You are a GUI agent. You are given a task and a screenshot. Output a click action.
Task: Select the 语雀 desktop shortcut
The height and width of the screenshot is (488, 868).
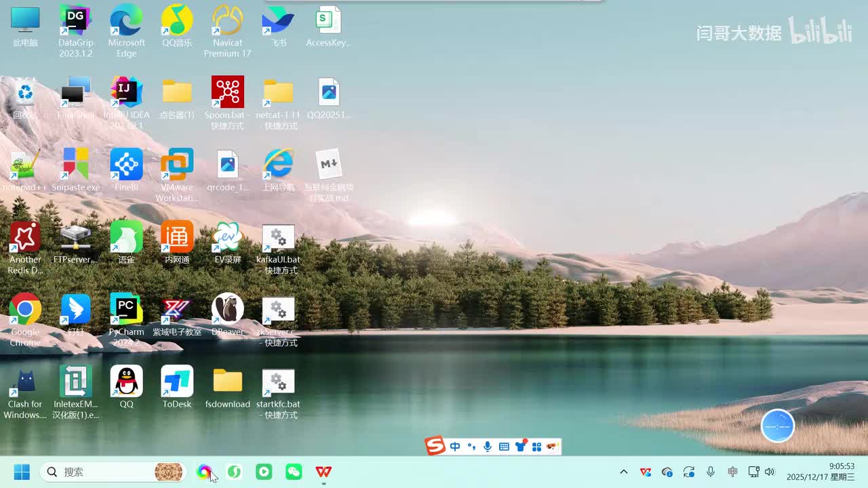pos(126,243)
